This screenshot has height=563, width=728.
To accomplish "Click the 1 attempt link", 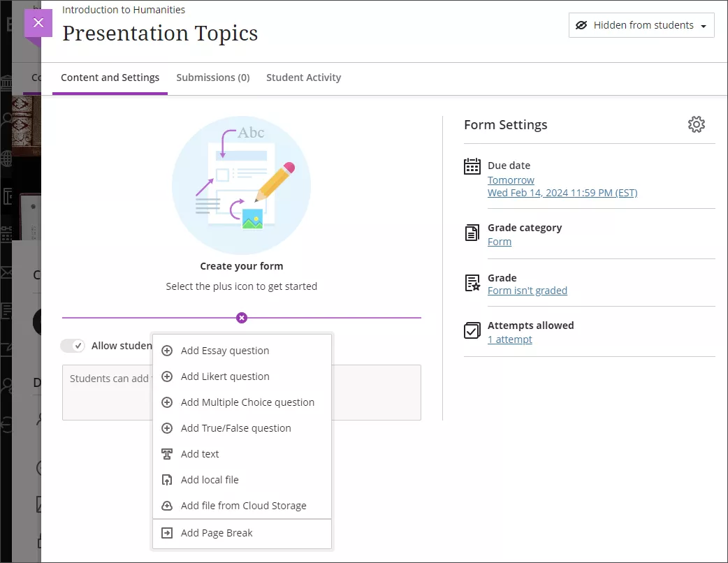I will point(510,339).
